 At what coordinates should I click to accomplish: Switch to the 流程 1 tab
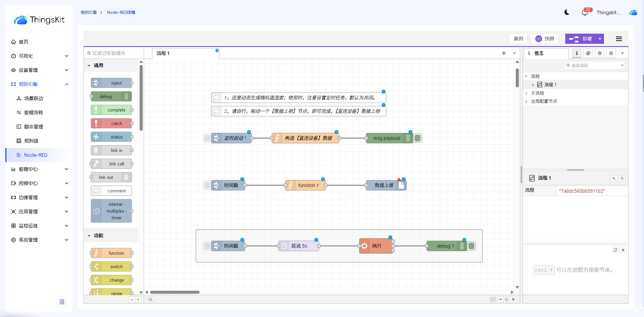coord(163,53)
